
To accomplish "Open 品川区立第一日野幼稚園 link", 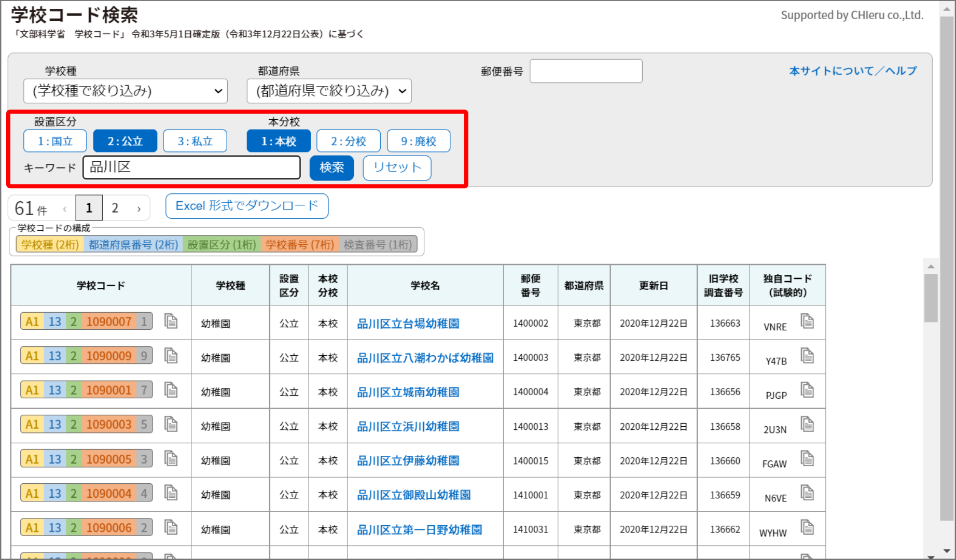I will [x=420, y=529].
